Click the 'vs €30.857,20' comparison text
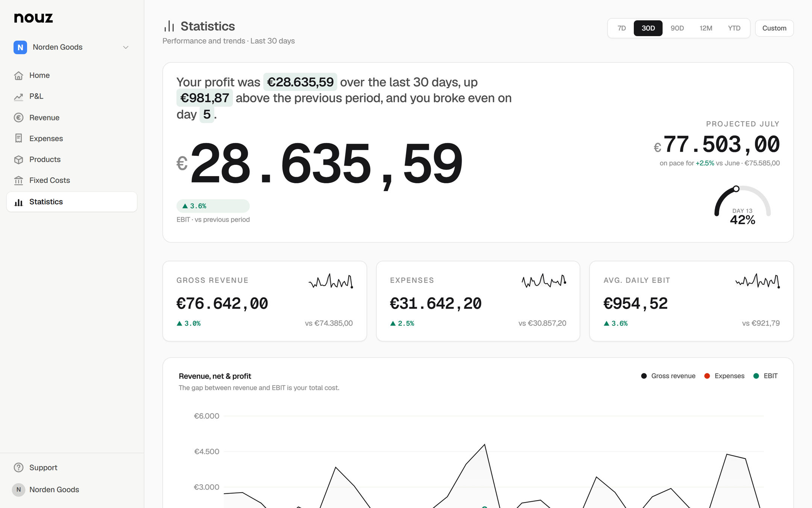This screenshot has width=812, height=508. point(542,323)
